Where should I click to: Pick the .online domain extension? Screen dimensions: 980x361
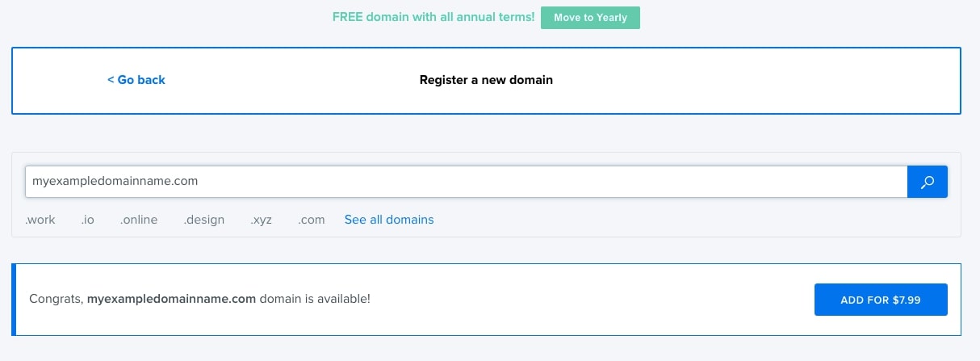(x=139, y=220)
